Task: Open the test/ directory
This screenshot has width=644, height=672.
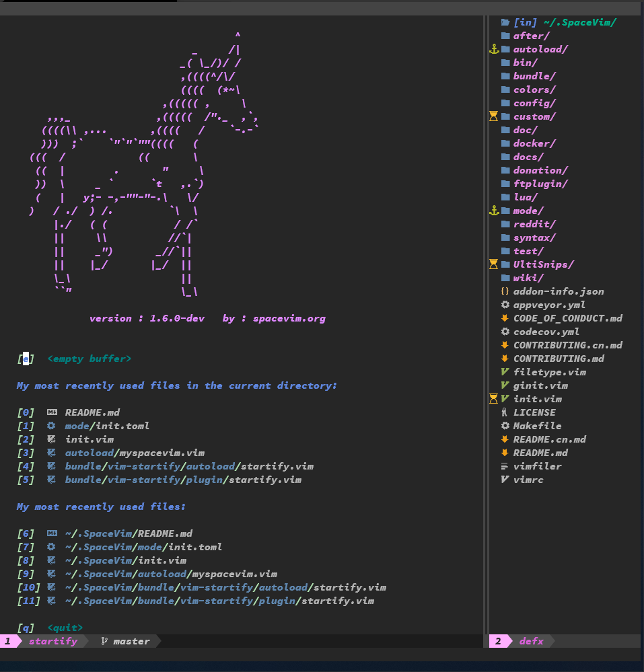Action: [528, 251]
